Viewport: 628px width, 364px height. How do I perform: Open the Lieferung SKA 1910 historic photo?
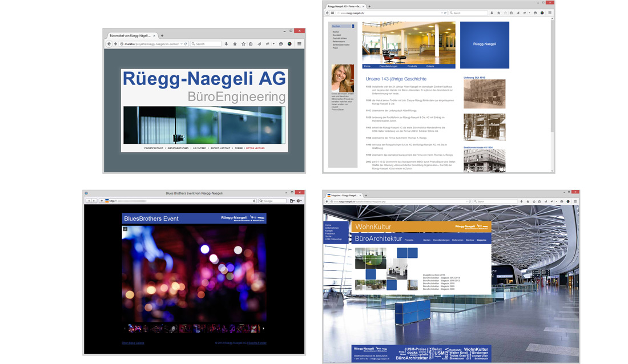[485, 94]
